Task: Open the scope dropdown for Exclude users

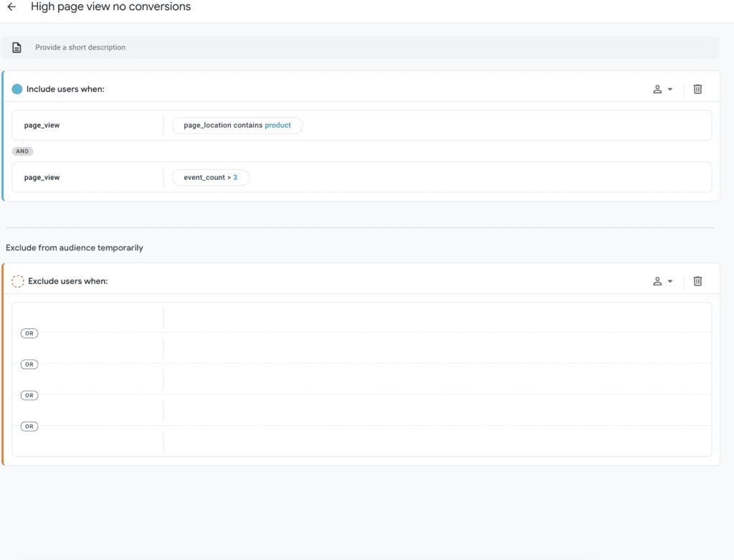Action: 662,281
